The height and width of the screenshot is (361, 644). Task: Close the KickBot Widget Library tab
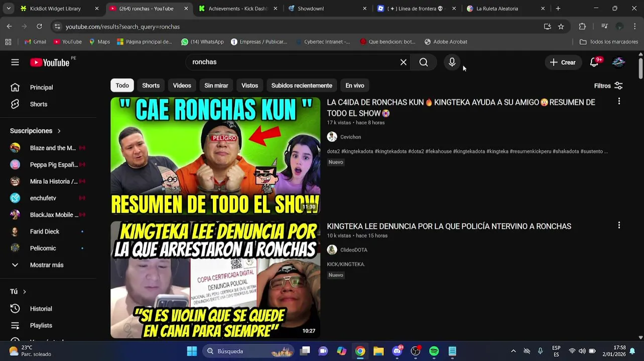tap(97, 9)
